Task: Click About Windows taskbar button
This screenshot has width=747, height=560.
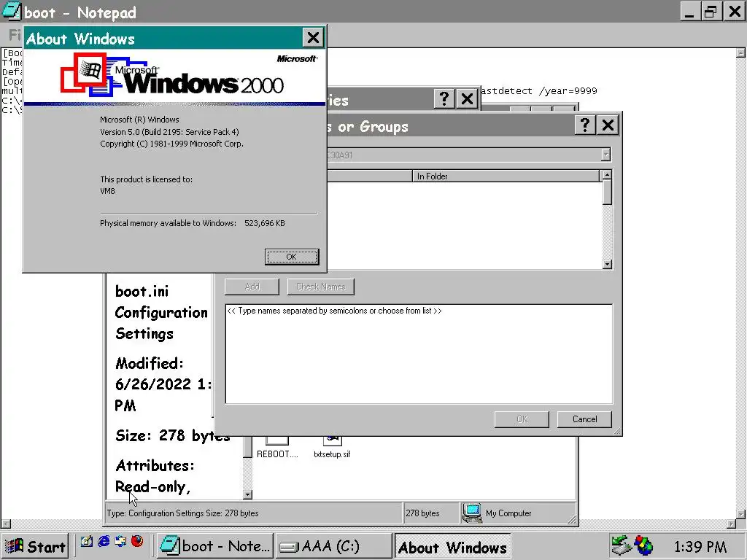Action: click(452, 547)
